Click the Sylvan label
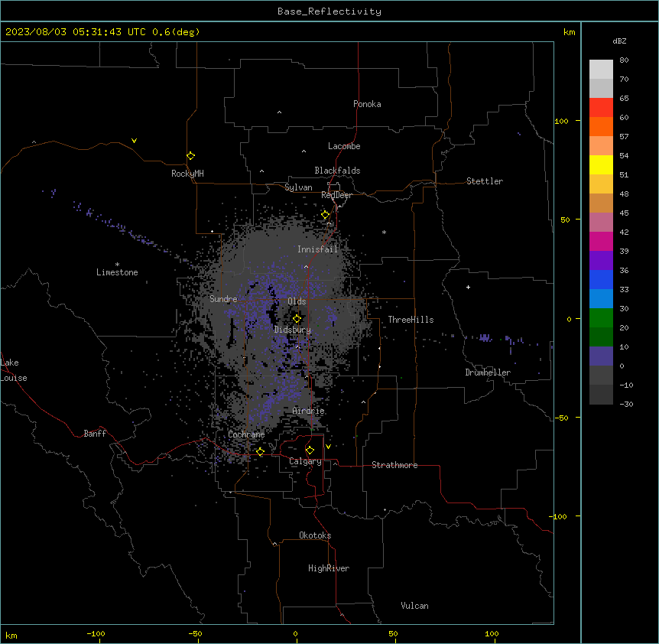Viewport: 659px width, 644px height. click(x=298, y=187)
